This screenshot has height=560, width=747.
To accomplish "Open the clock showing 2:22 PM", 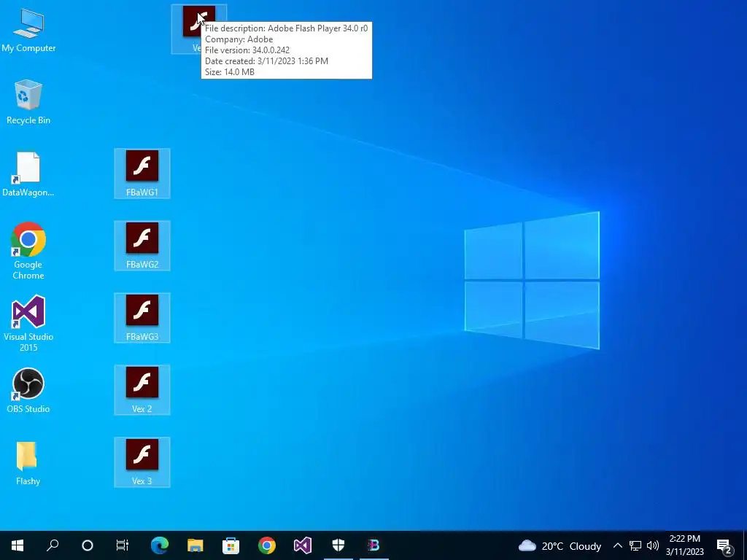I will tap(685, 545).
